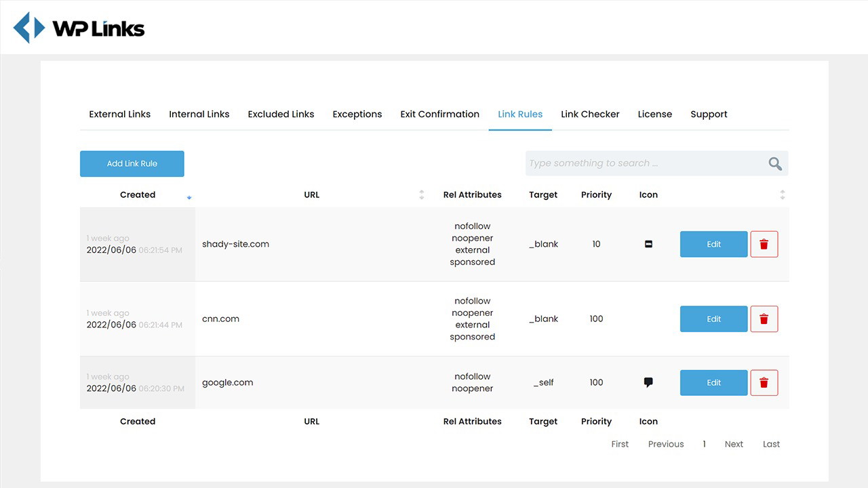Open the Exit Confirmation tab

point(439,114)
